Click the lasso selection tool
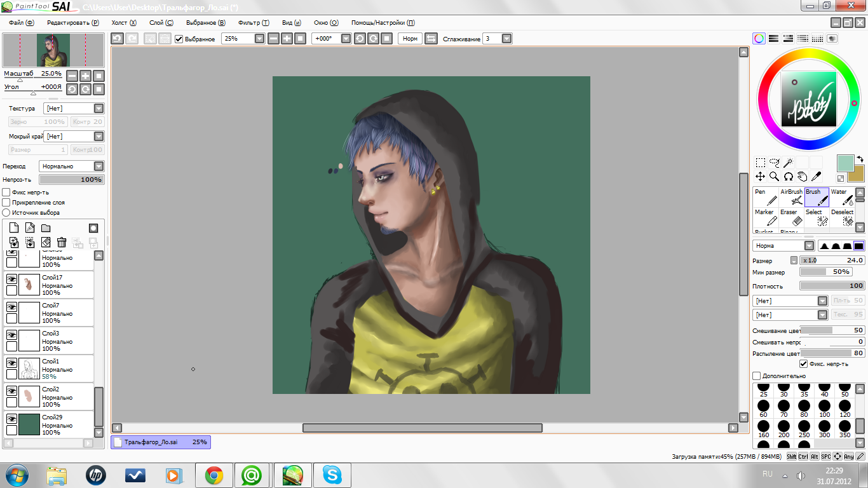This screenshot has height=488, width=868. click(774, 163)
